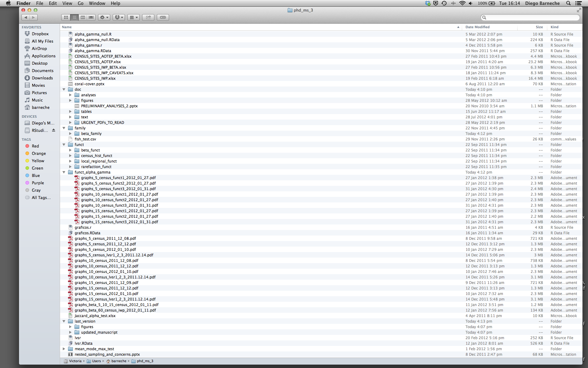Click the List View icon in toolbar
Screen dimensions: 588x368
(x=74, y=17)
